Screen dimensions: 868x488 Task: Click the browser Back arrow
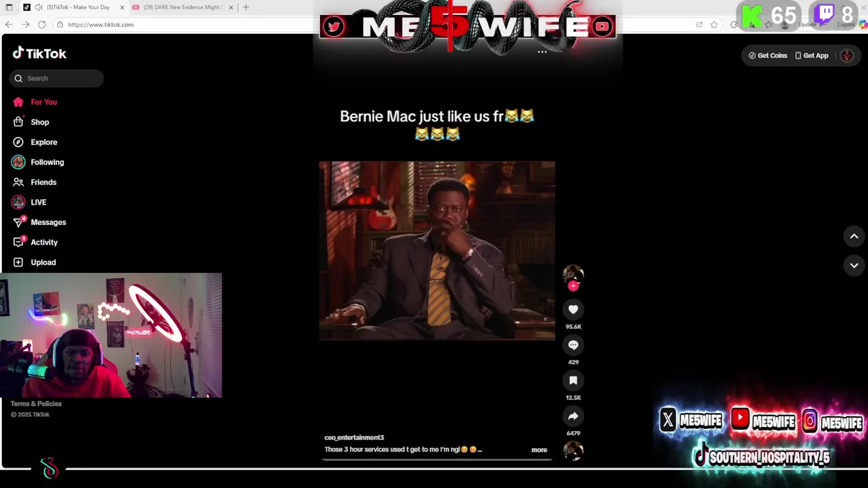pyautogui.click(x=9, y=24)
